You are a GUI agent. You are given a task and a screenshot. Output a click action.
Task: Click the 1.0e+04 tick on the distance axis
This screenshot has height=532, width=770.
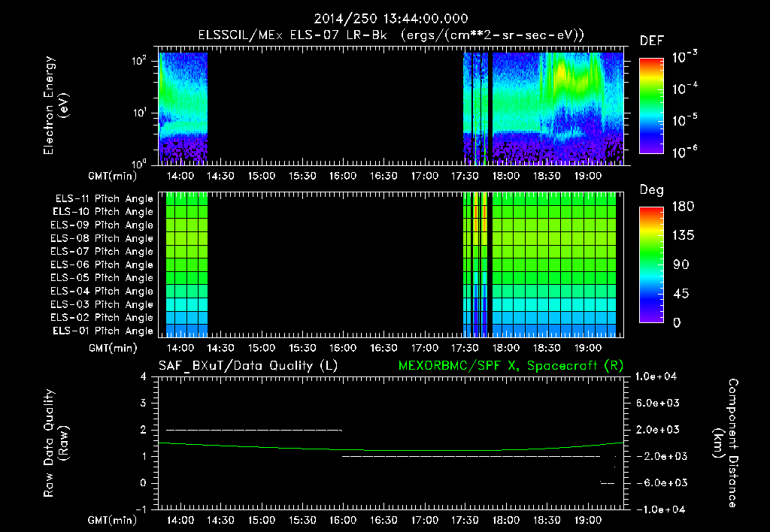pos(656,377)
